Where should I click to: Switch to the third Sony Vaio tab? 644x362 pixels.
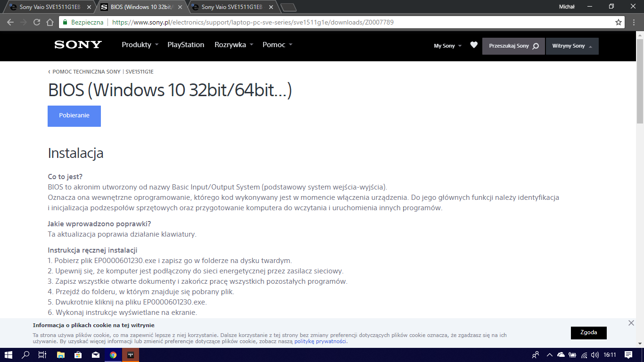tap(232, 7)
